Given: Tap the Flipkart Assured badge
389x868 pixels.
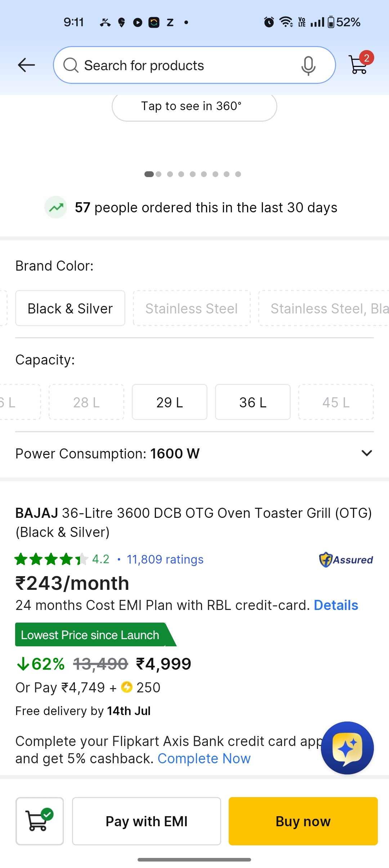Looking at the screenshot, I should [x=346, y=560].
